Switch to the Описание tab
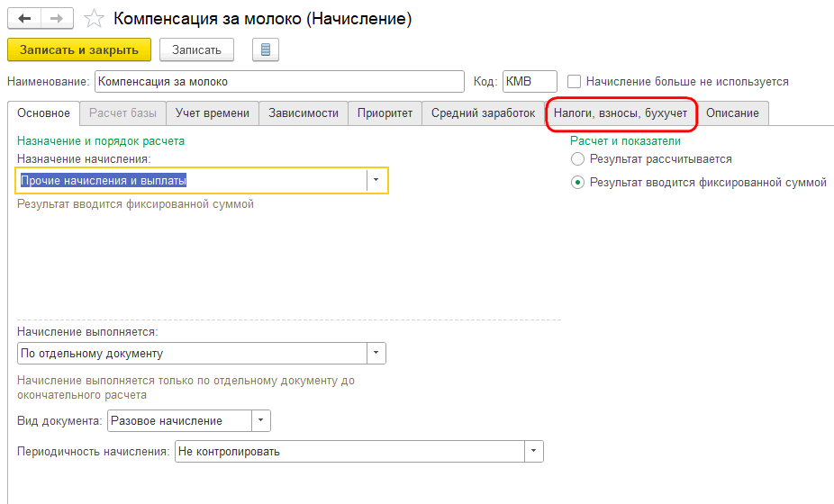This screenshot has height=504, width=834. (x=732, y=113)
